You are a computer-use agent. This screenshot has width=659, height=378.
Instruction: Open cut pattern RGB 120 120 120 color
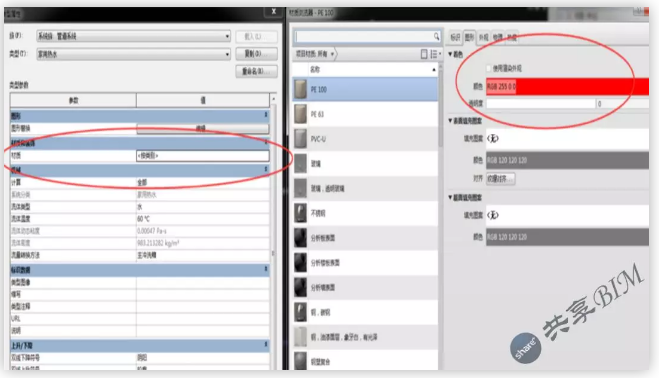567,237
